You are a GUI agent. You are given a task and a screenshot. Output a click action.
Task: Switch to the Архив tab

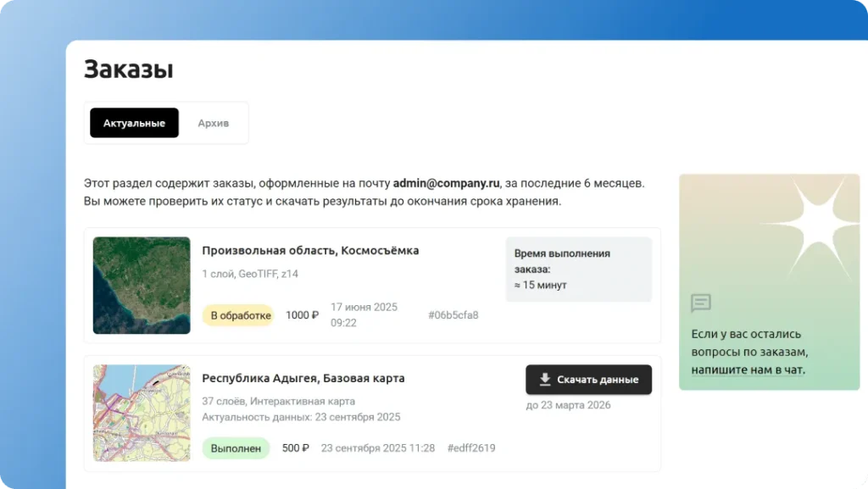click(x=213, y=123)
